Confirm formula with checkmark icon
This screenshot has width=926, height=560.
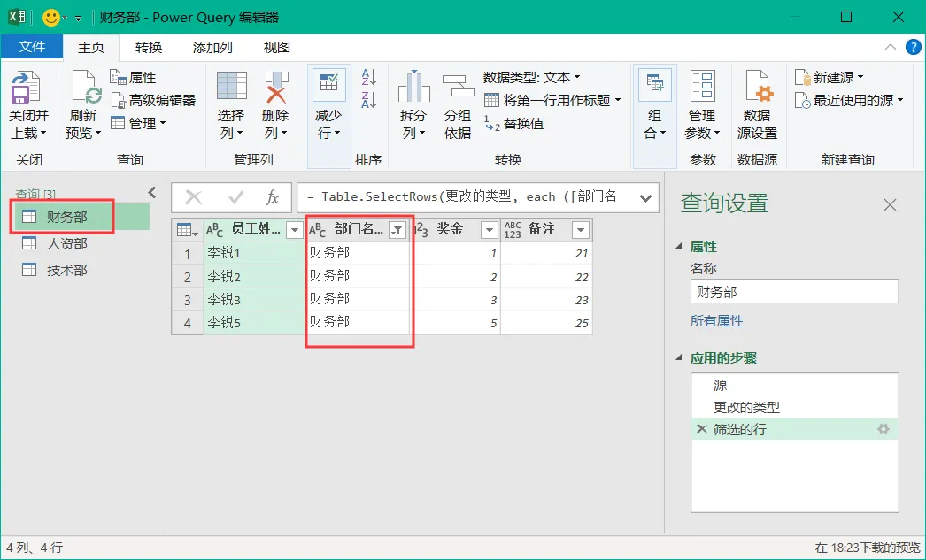pos(235,197)
